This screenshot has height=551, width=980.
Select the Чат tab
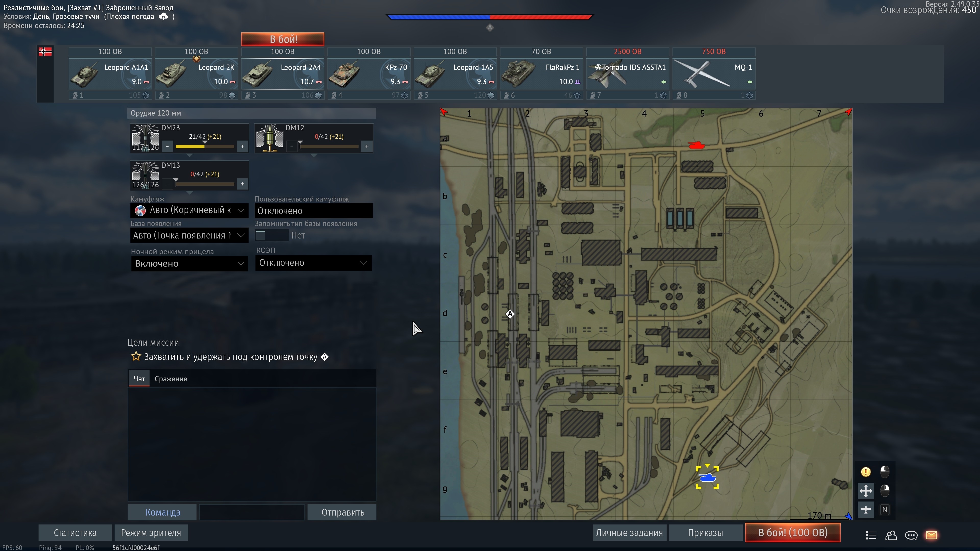(x=139, y=379)
